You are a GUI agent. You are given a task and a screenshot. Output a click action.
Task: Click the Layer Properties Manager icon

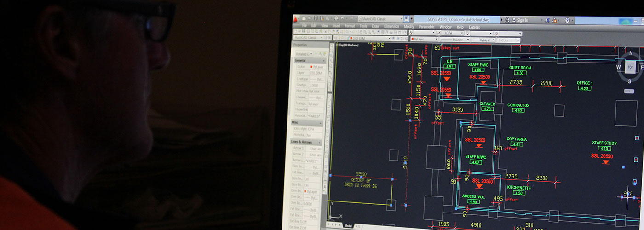pos(336,38)
